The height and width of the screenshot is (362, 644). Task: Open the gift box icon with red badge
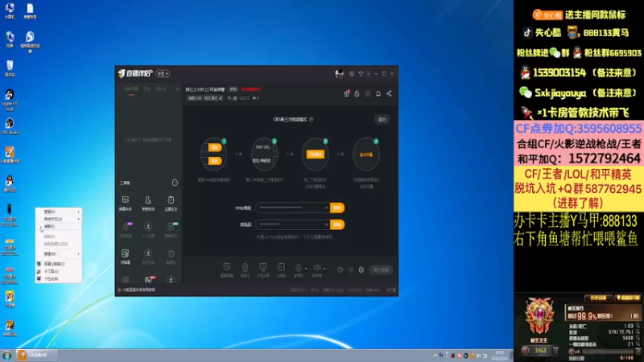coord(347,93)
